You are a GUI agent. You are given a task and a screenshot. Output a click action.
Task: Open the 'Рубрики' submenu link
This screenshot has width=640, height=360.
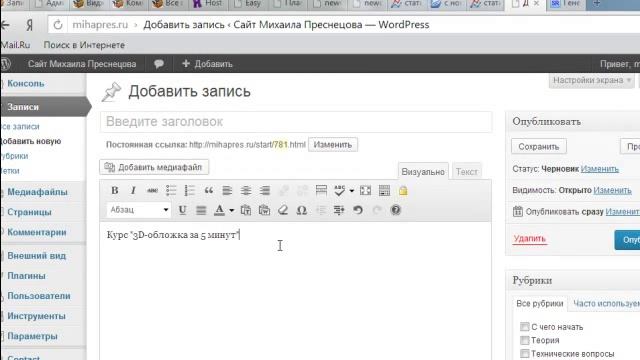14,156
